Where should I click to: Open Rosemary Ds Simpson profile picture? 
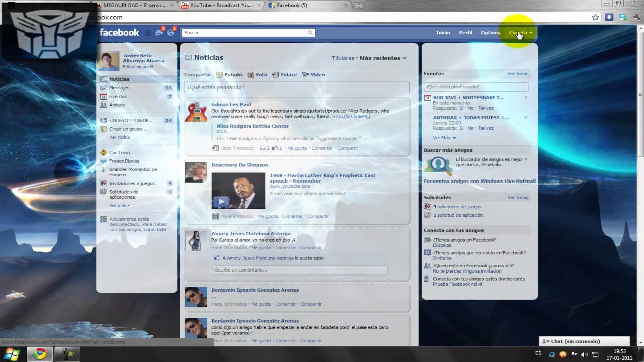click(x=196, y=172)
